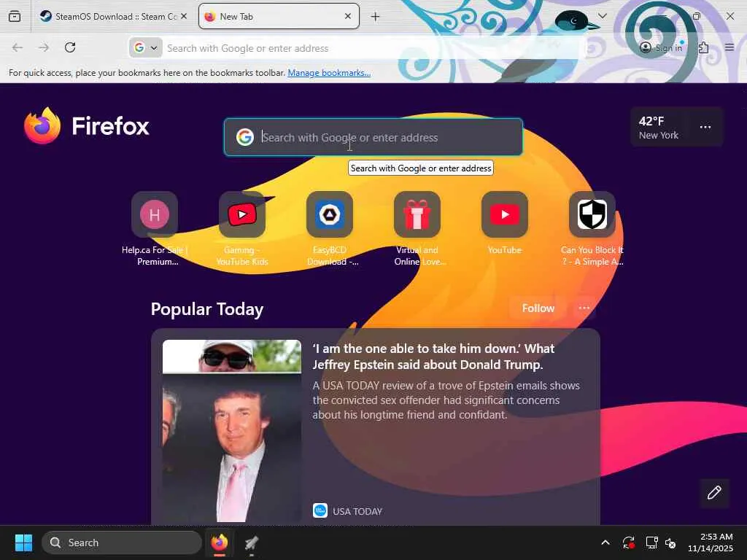Screen dimensions: 747x560
Task: Click the display network tray icon
Action: pos(651,542)
